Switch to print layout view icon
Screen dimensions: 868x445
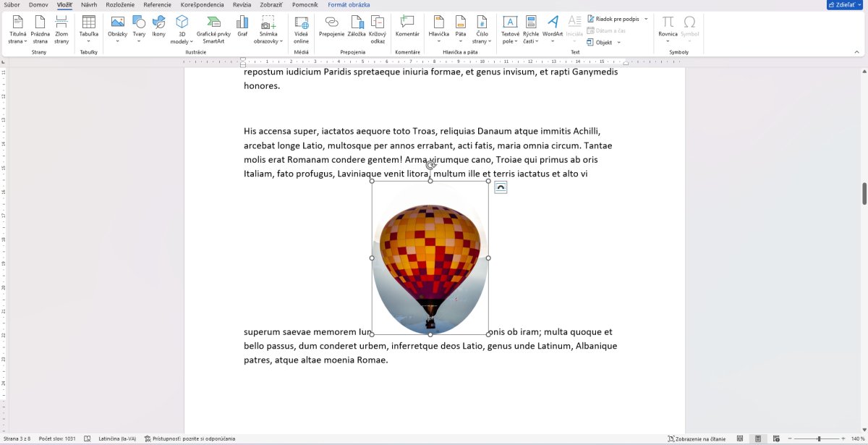(x=757, y=438)
